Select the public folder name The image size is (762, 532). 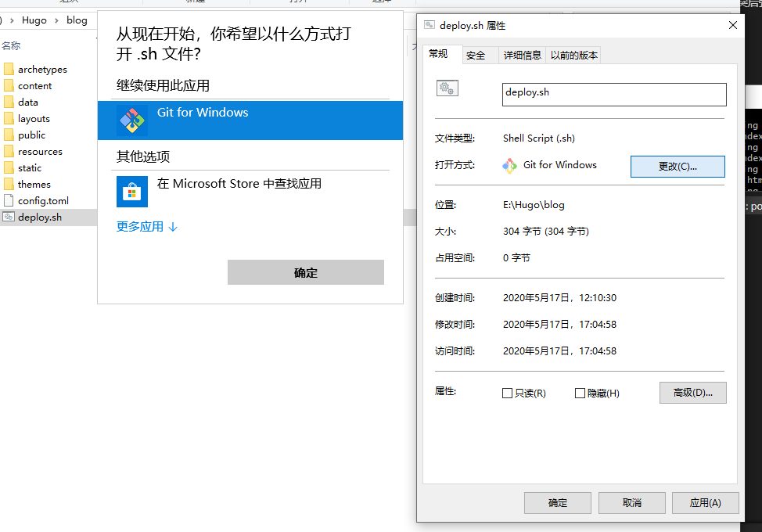pyautogui.click(x=31, y=135)
